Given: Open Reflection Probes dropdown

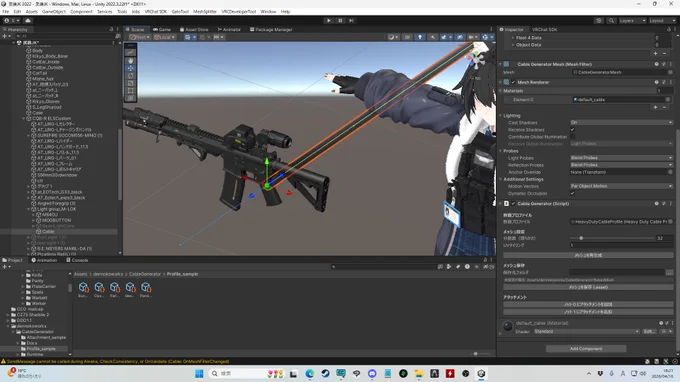Looking at the screenshot, I should pyautogui.click(x=621, y=165).
